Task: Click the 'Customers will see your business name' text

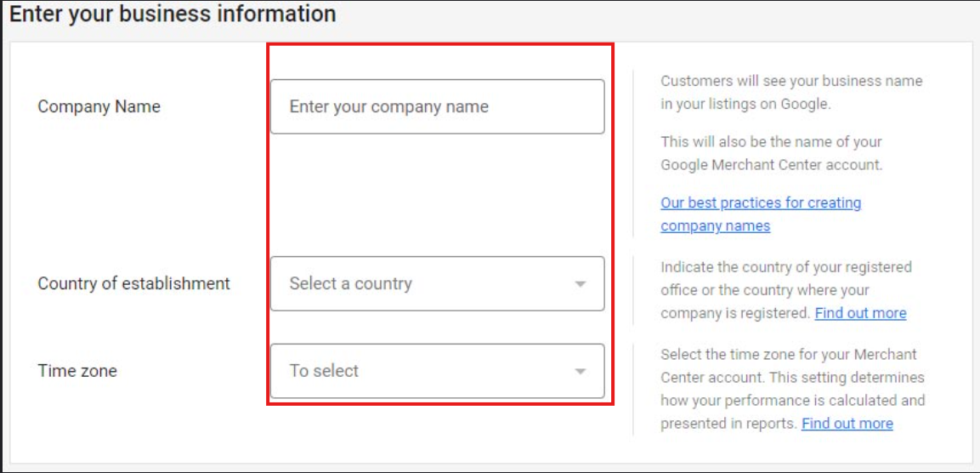Action: [x=790, y=82]
